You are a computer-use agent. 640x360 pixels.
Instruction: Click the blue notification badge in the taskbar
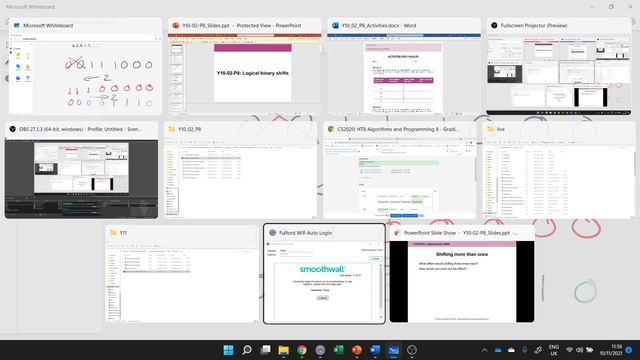tap(629, 350)
